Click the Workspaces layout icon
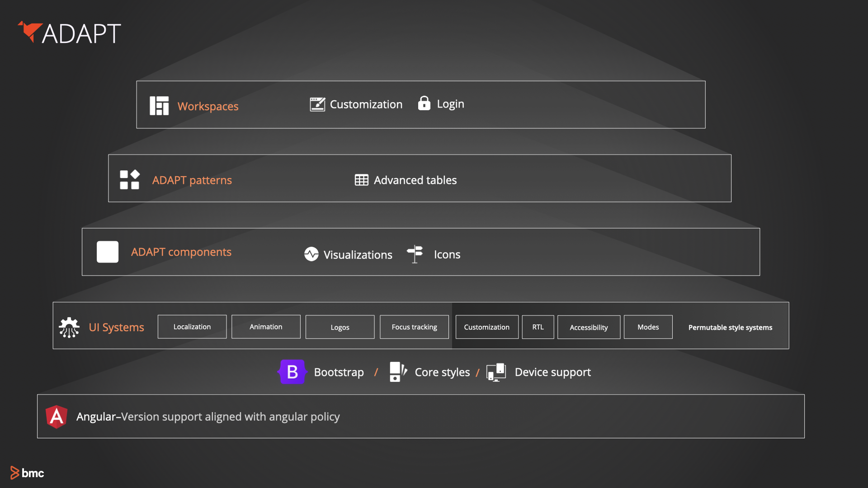 [x=159, y=106]
